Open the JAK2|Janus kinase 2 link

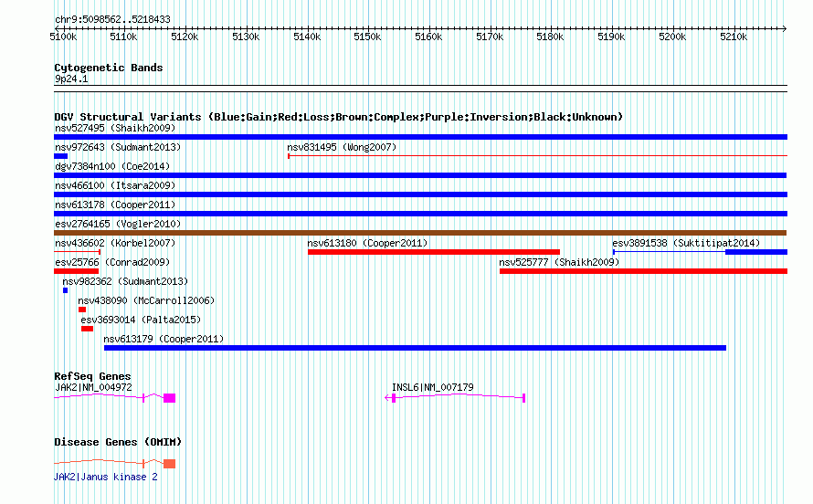pyautogui.click(x=106, y=477)
